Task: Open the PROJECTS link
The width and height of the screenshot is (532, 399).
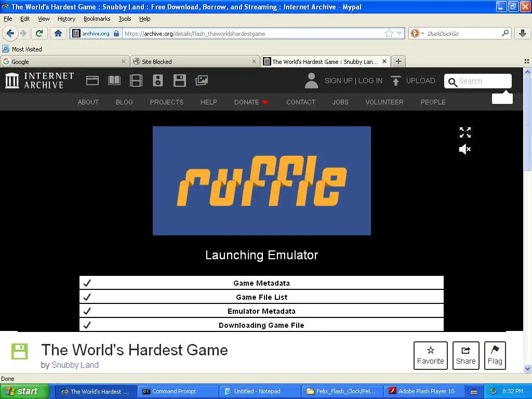Action: [167, 102]
